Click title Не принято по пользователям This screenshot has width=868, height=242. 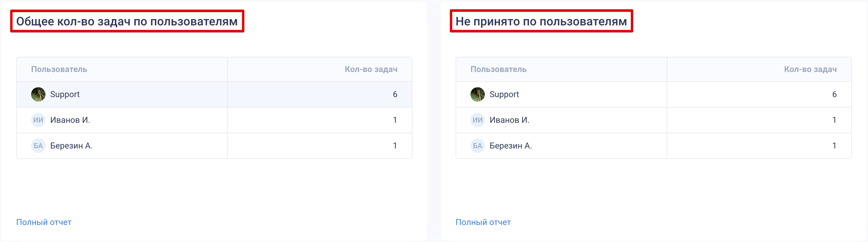click(x=541, y=21)
